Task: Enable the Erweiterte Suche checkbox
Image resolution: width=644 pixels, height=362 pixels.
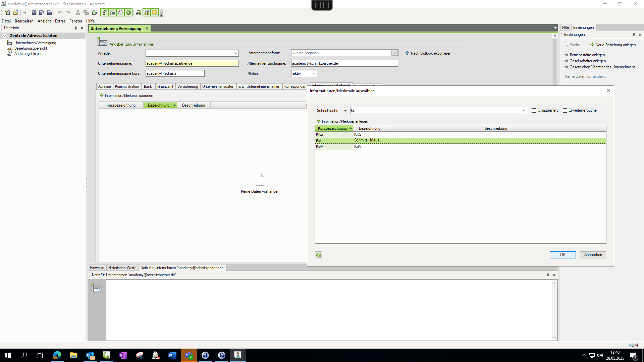Action: click(565, 111)
